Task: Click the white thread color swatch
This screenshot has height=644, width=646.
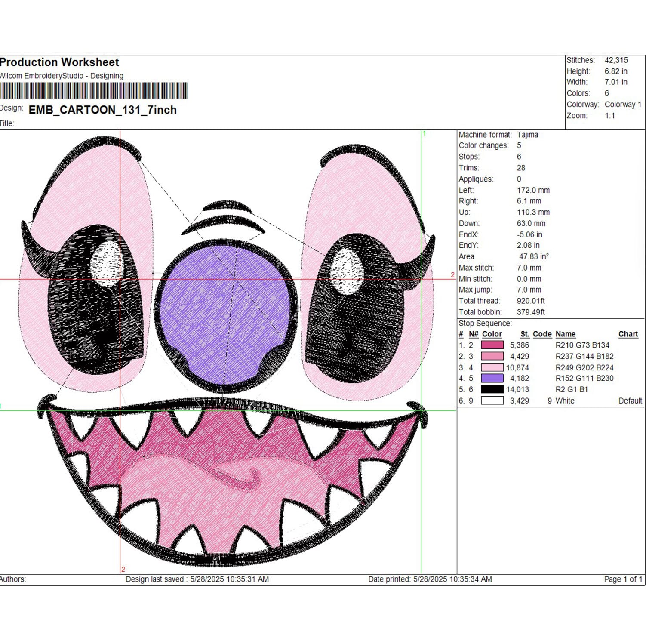Action: (x=492, y=401)
